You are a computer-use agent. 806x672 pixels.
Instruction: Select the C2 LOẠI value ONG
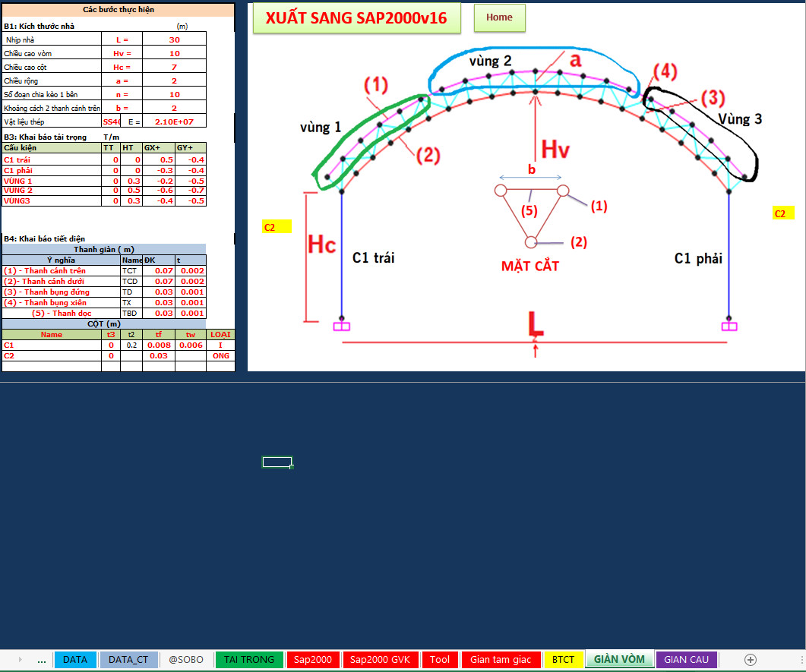[220, 356]
